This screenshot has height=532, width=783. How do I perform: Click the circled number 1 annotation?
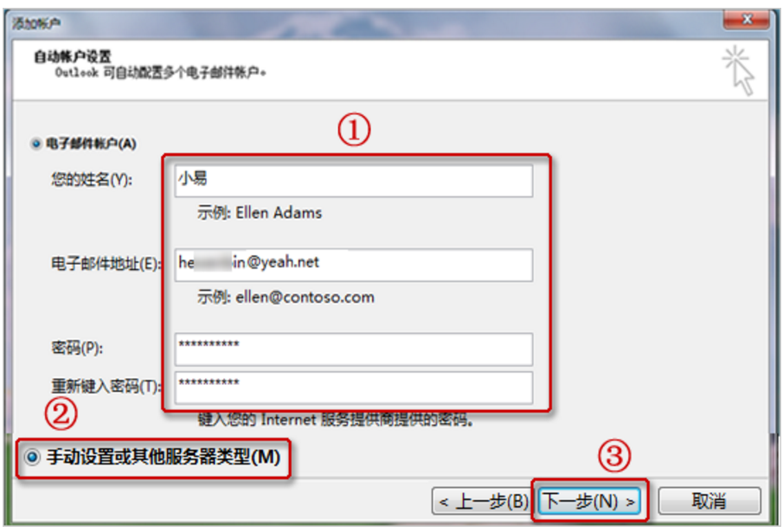[x=354, y=130]
